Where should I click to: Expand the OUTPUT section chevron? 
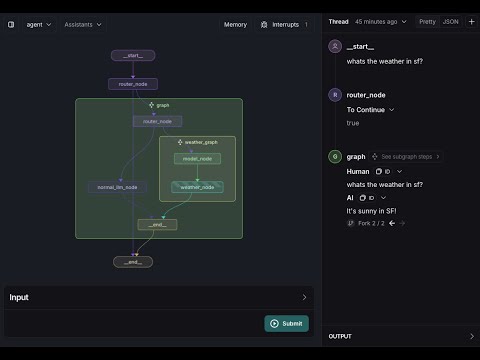pyautogui.click(x=472, y=336)
